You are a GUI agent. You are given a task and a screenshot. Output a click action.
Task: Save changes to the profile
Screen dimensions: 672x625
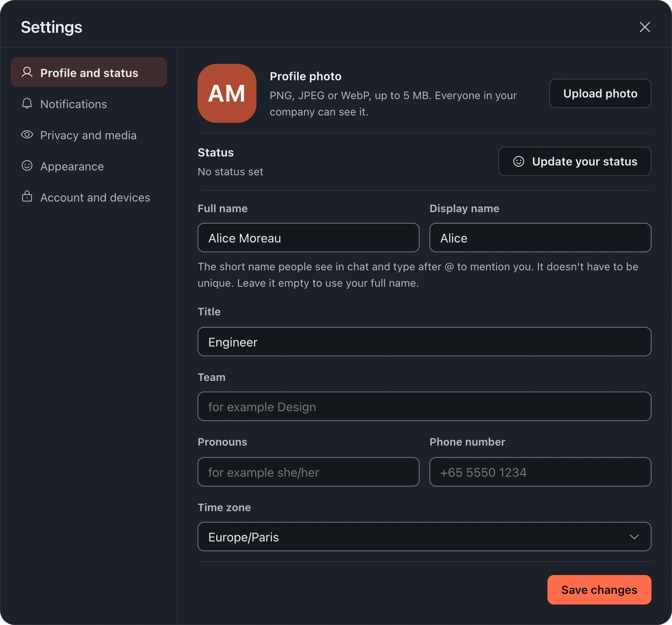(599, 590)
